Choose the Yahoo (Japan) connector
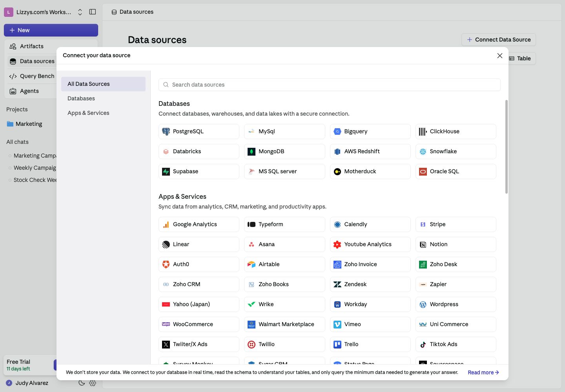This screenshot has width=565, height=392. [x=199, y=305]
